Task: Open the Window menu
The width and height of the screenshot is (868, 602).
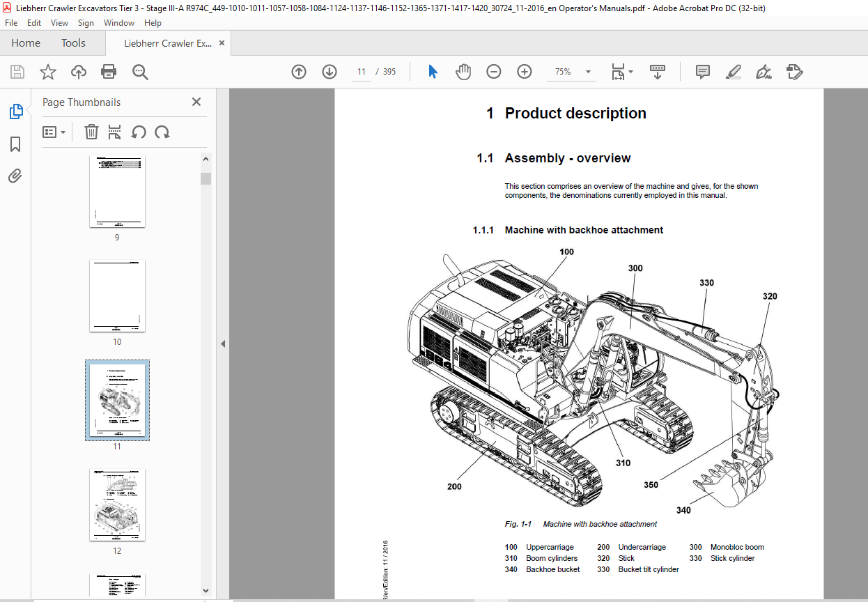Action: (119, 23)
